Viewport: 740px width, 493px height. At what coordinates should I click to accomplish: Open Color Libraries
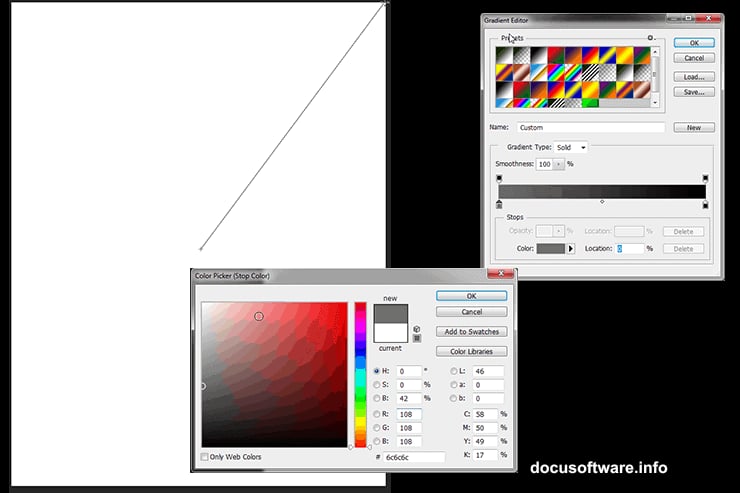[x=471, y=351]
